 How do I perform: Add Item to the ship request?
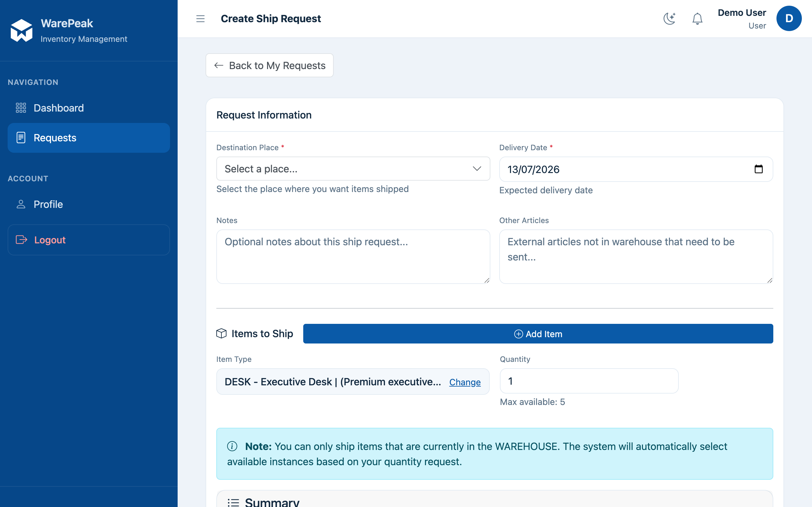click(x=538, y=334)
